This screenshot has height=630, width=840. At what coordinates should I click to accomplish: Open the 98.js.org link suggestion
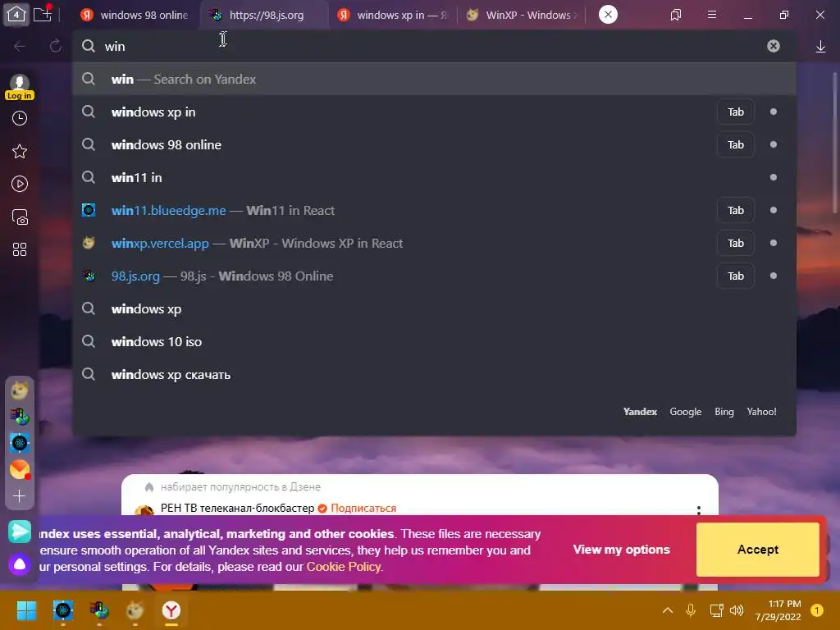[x=435, y=276]
